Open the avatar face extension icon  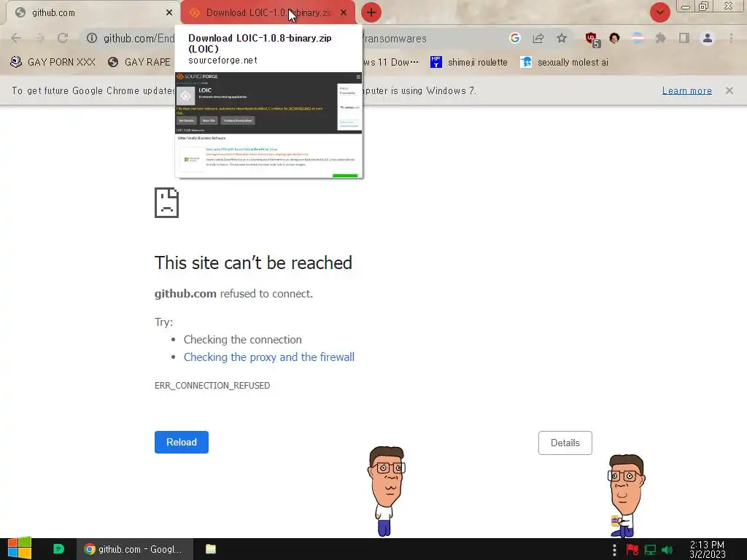point(614,38)
